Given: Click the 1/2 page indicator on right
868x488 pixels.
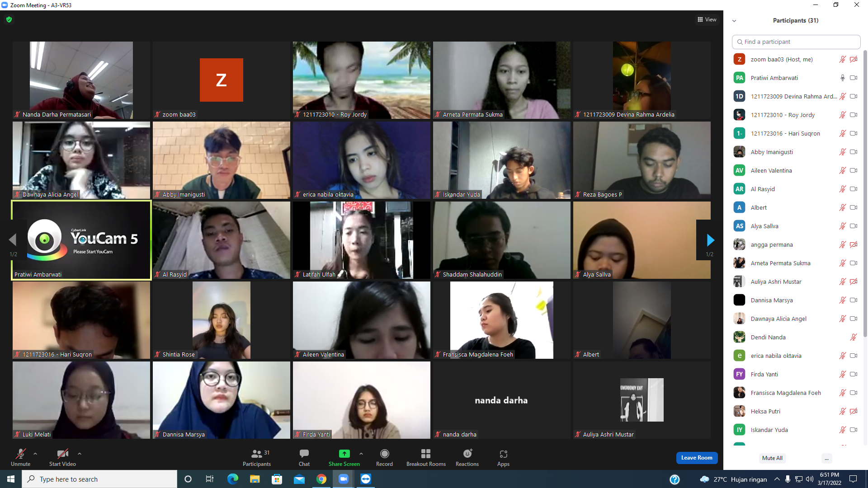Looking at the screenshot, I should [x=710, y=254].
